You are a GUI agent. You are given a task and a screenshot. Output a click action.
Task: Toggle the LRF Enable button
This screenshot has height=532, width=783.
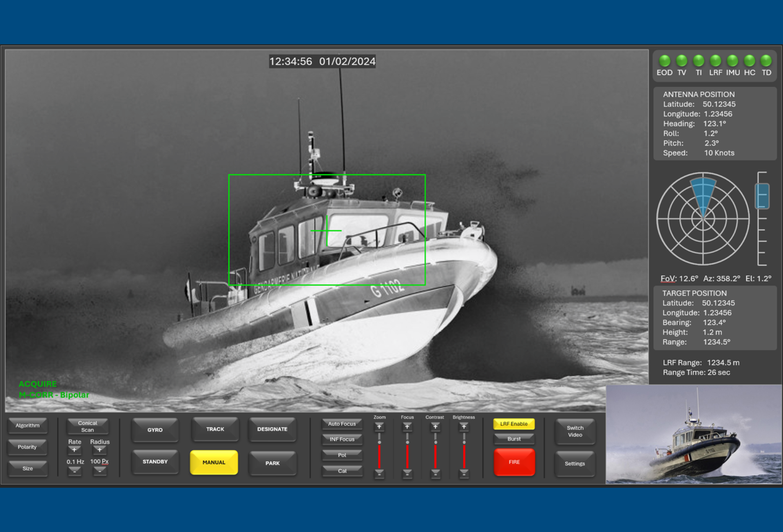click(514, 424)
